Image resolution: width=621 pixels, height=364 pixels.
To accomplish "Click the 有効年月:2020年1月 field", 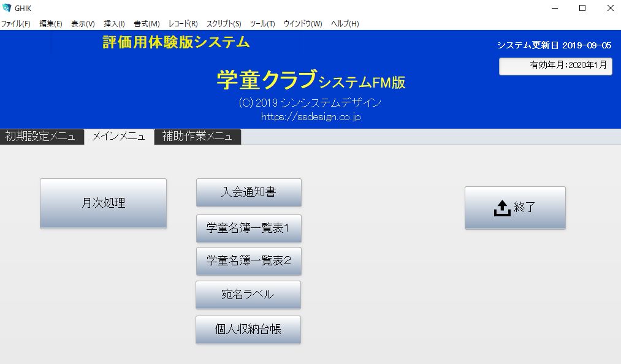I will (x=555, y=66).
